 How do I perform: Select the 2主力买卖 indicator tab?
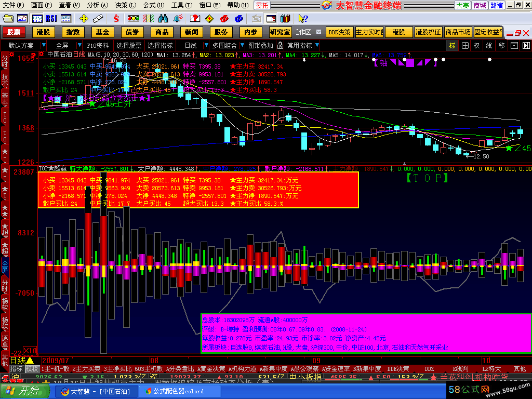click(87, 369)
